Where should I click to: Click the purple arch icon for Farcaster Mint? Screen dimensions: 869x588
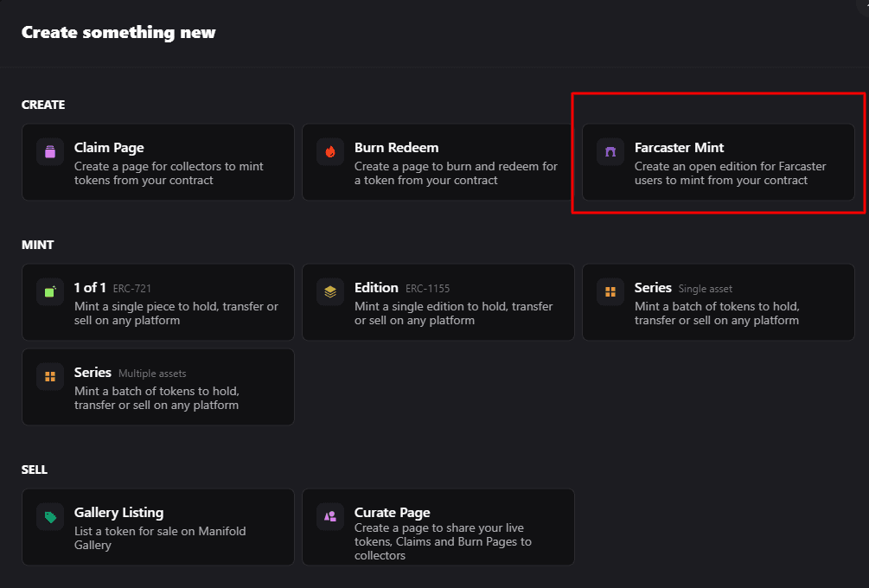[610, 151]
